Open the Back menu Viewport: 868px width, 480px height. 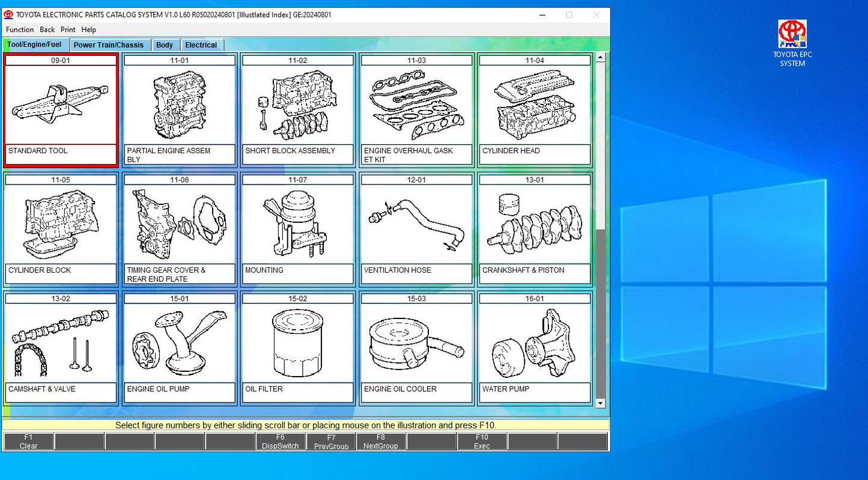(47, 29)
